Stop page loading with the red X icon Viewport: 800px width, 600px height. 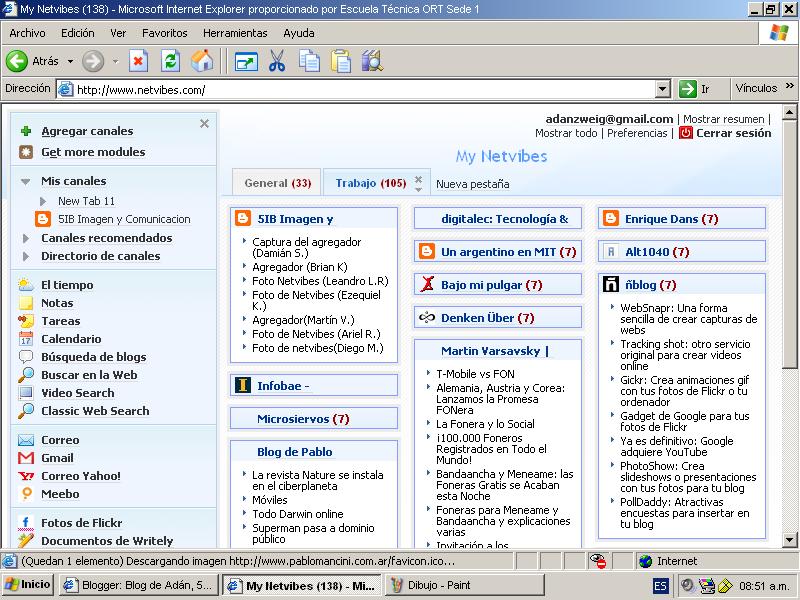(x=138, y=61)
